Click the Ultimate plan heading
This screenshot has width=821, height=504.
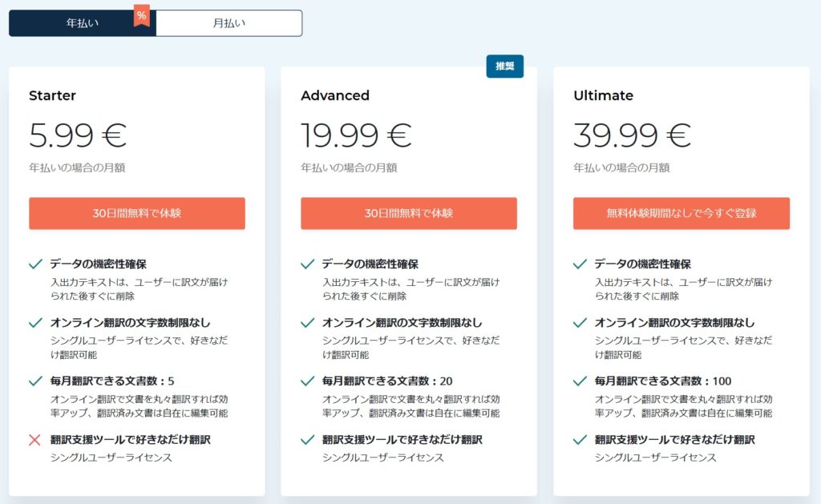click(x=603, y=95)
